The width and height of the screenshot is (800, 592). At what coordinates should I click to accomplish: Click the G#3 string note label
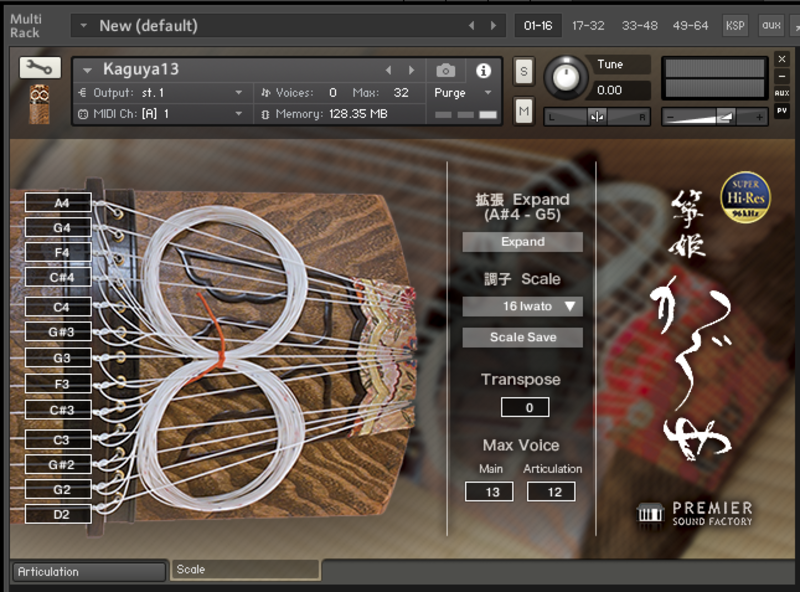(58, 332)
